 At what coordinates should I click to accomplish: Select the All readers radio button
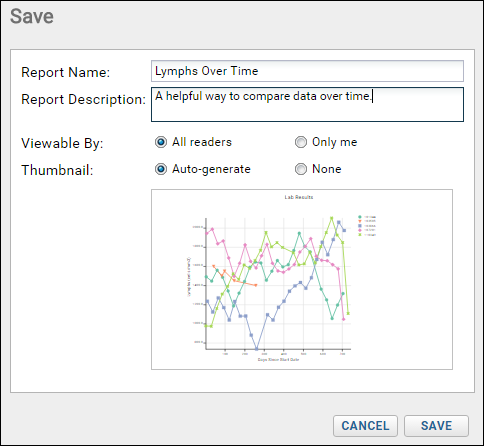pos(161,142)
